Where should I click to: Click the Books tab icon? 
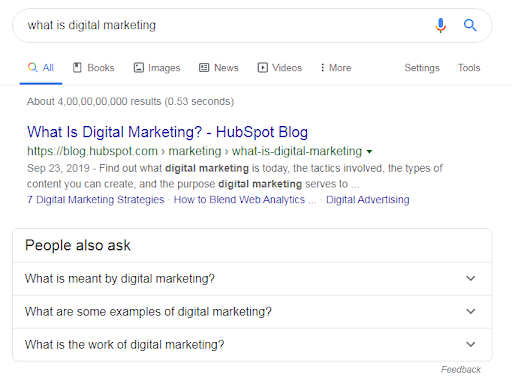[x=77, y=68]
